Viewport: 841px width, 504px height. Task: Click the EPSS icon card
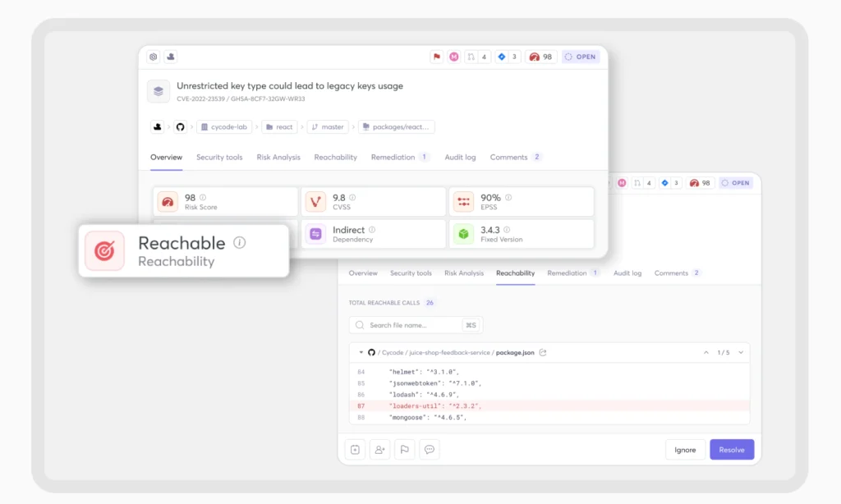tap(463, 202)
